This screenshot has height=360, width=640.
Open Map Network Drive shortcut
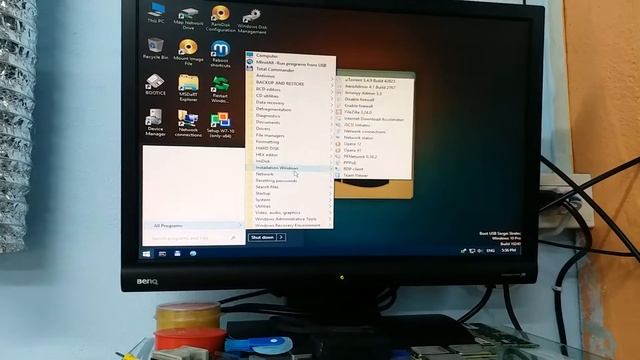pyautogui.click(x=188, y=18)
